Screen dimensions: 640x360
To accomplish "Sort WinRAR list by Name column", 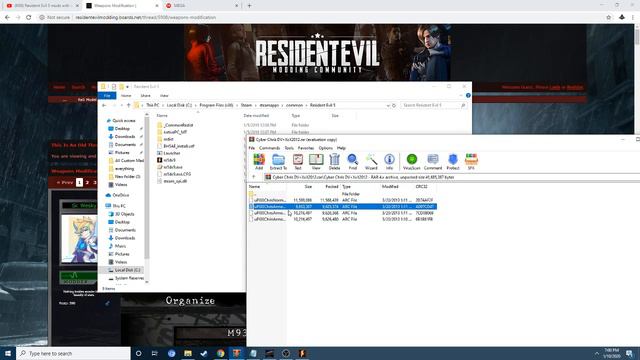I will click(254, 187).
